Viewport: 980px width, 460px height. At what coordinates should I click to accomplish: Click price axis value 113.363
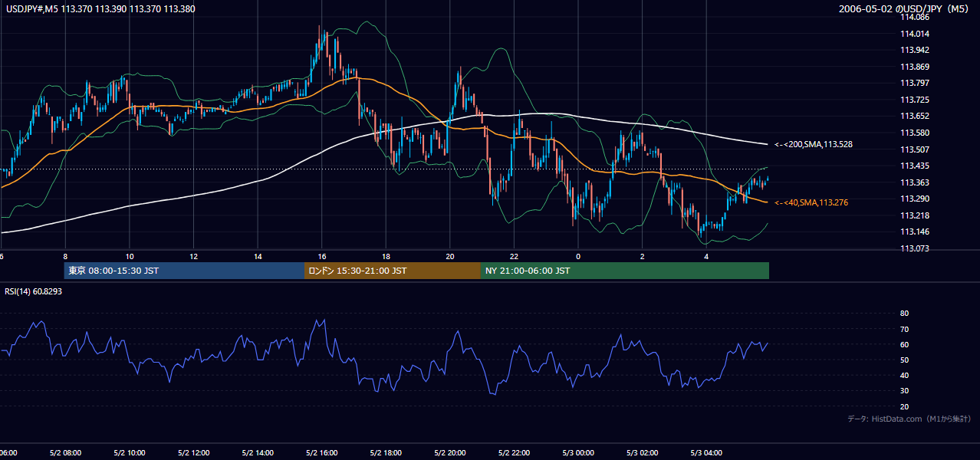pos(915,182)
